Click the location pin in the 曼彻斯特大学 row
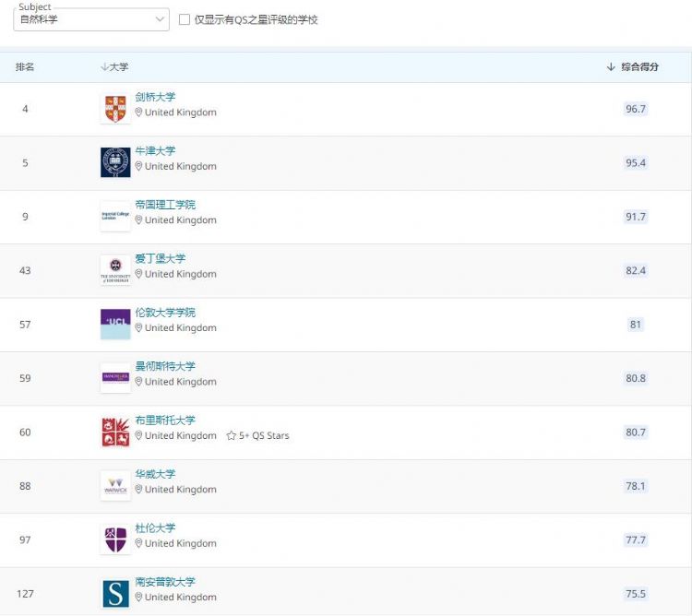 point(138,382)
